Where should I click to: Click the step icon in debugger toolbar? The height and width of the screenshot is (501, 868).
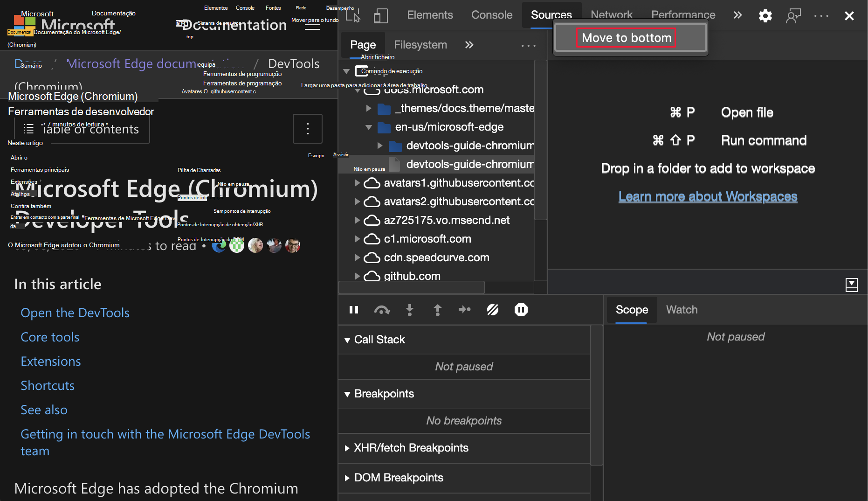[465, 309]
